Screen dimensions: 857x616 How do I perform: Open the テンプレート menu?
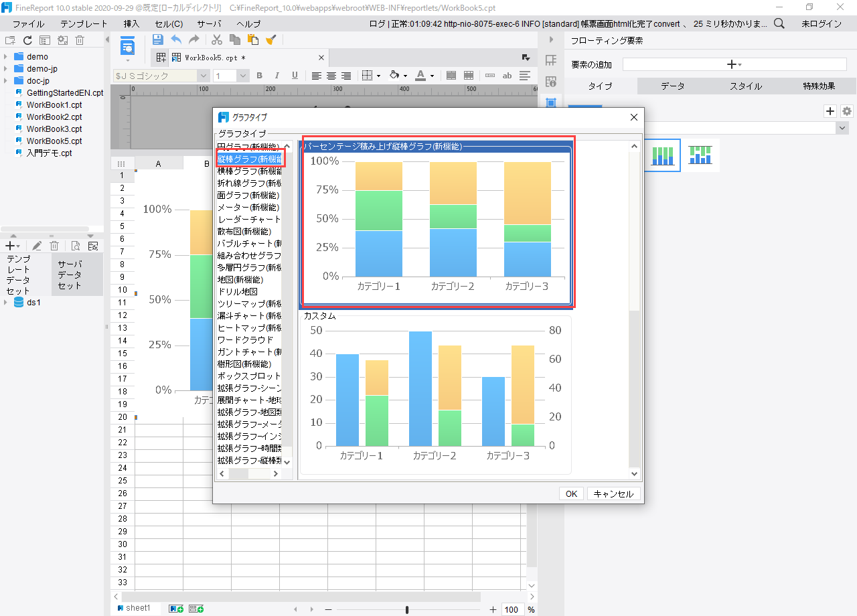(84, 23)
